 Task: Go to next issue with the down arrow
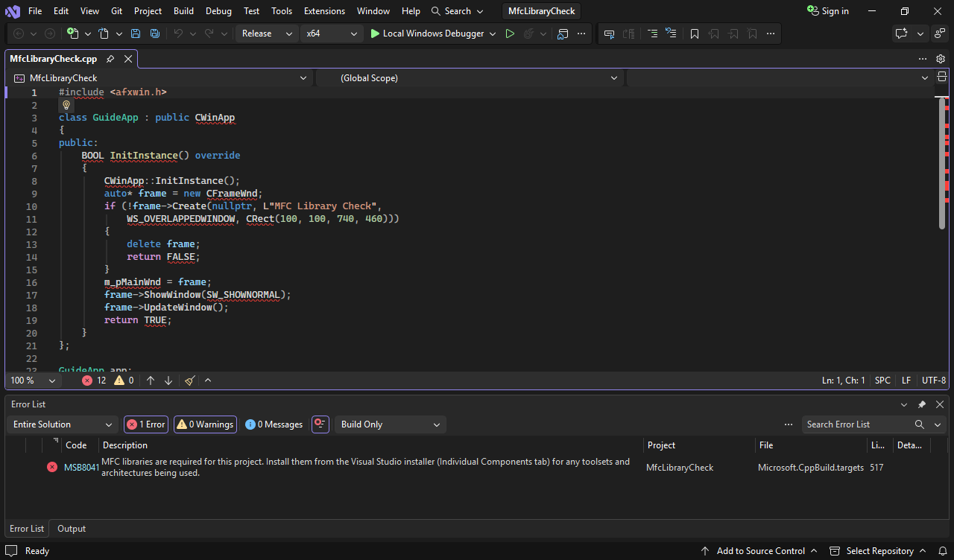pyautogui.click(x=168, y=381)
